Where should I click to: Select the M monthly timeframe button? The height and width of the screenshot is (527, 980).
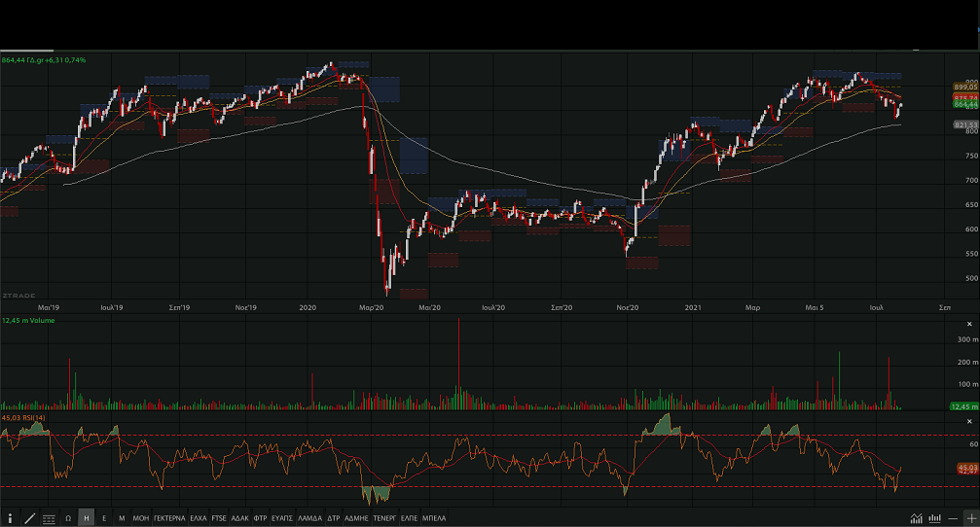coord(122,518)
